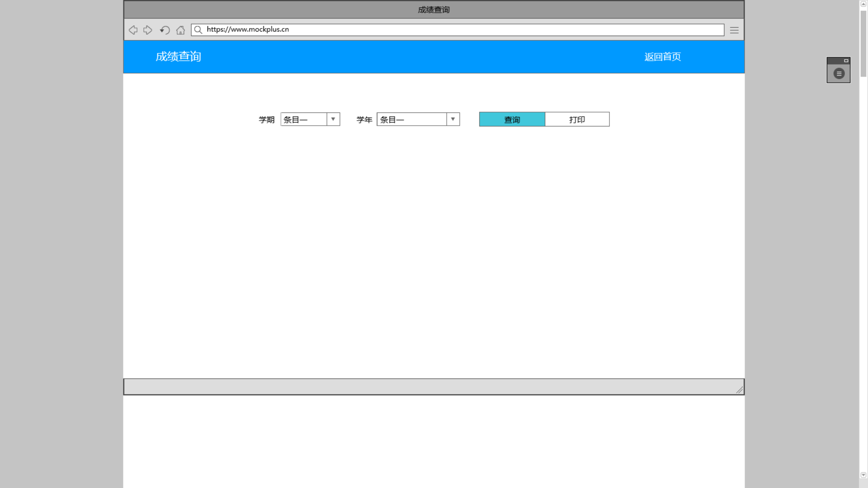Click the small square icon on floating panel header
This screenshot has height=488, width=868.
(x=846, y=61)
